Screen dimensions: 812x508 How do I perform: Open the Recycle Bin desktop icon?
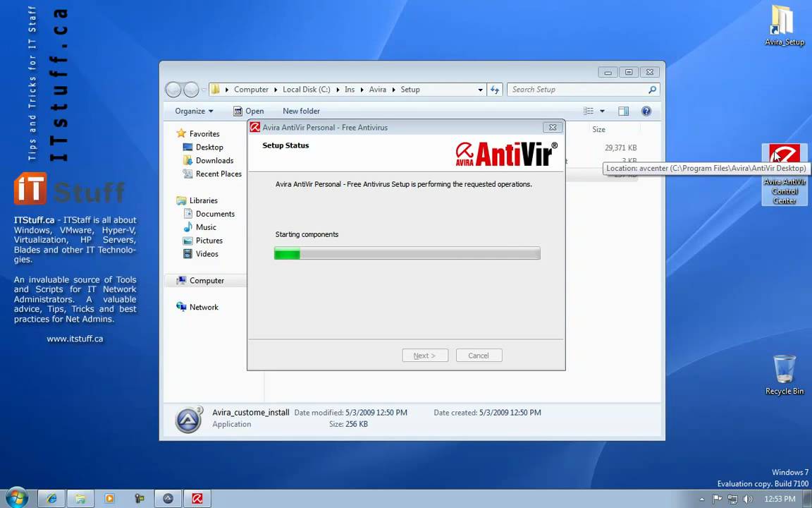pos(784,375)
